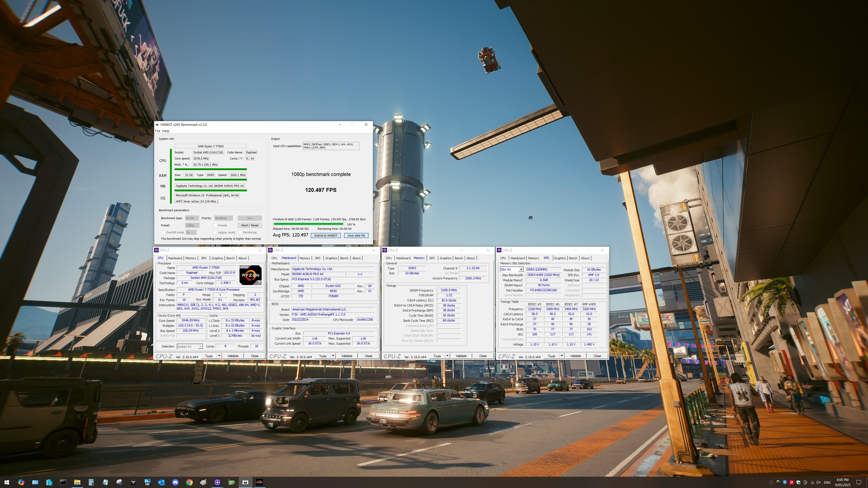Click Close button in SPD window
868x488 pixels.
597,356
